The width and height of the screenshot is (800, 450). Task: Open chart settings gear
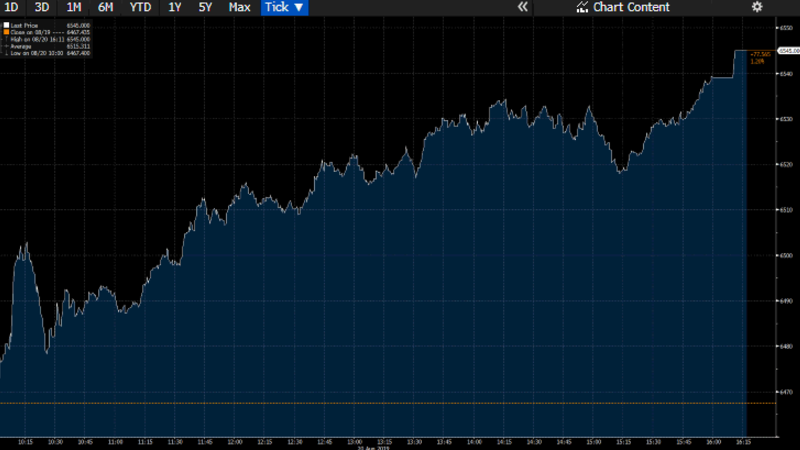pyautogui.click(x=757, y=7)
